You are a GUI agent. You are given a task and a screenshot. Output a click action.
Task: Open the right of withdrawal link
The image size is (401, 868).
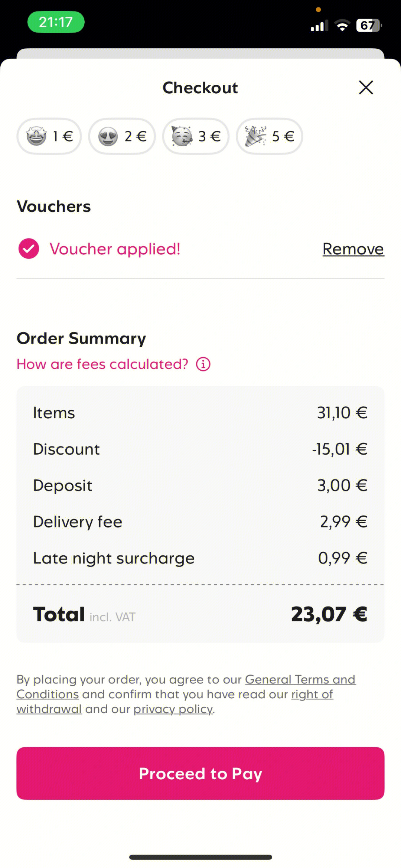[175, 702]
